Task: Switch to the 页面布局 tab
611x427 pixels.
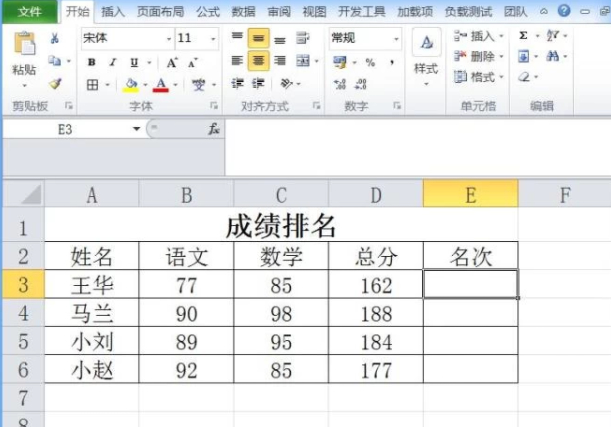Action: point(161,12)
